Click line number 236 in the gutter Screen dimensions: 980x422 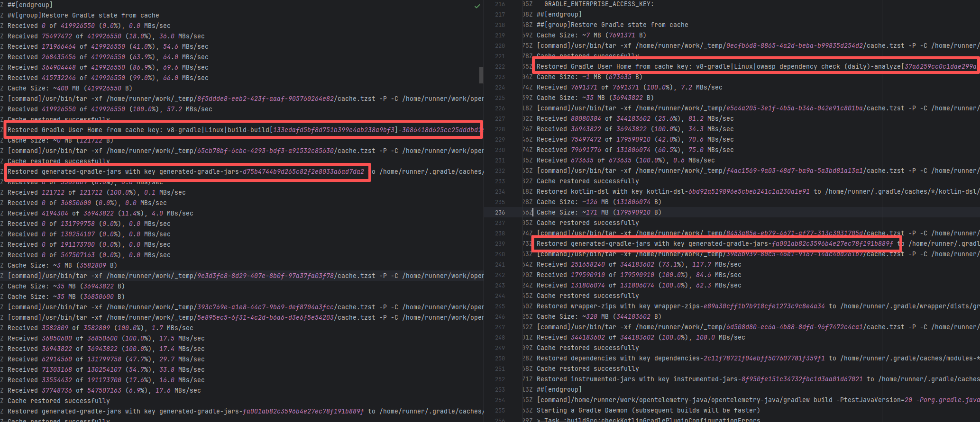500,213
